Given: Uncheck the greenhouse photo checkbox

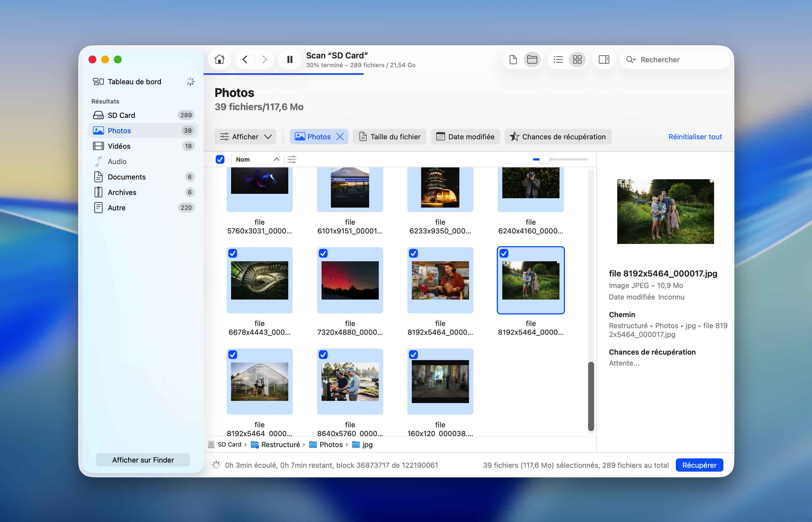Looking at the screenshot, I should (x=233, y=355).
